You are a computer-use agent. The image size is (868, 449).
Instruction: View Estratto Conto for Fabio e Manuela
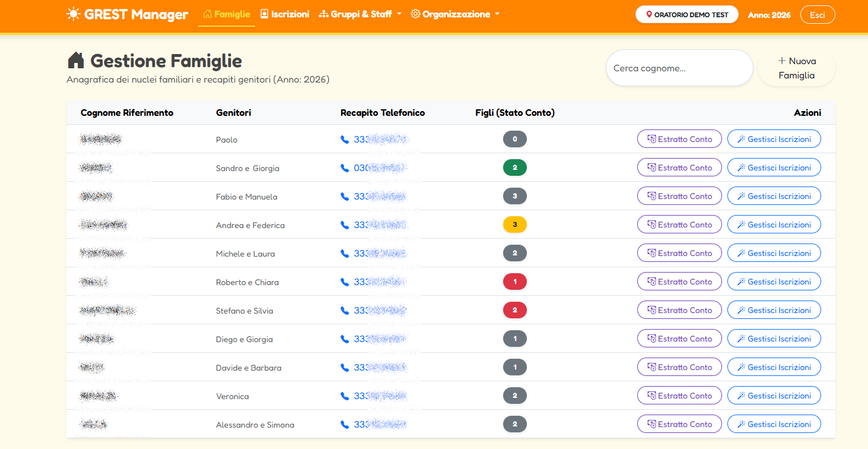[679, 196]
